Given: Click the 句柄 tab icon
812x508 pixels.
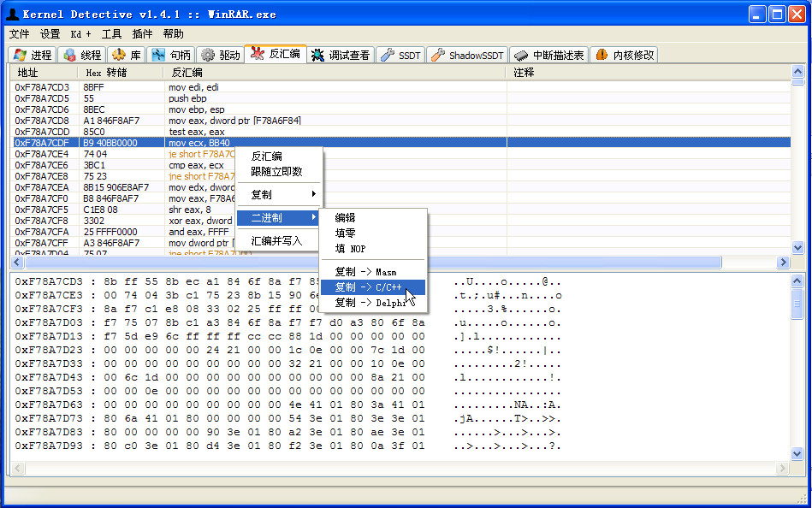Looking at the screenshot, I should click(158, 55).
